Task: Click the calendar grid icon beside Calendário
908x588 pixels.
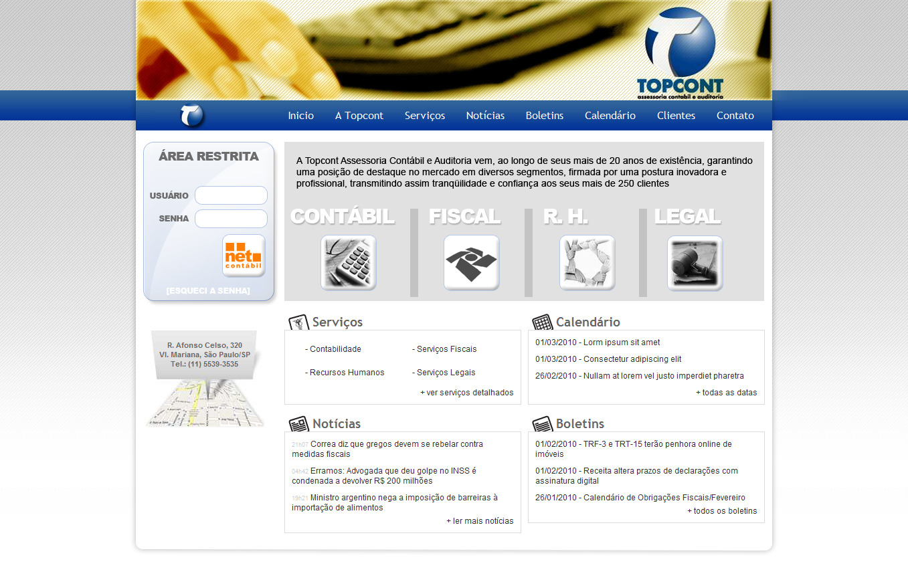Action: click(x=542, y=322)
